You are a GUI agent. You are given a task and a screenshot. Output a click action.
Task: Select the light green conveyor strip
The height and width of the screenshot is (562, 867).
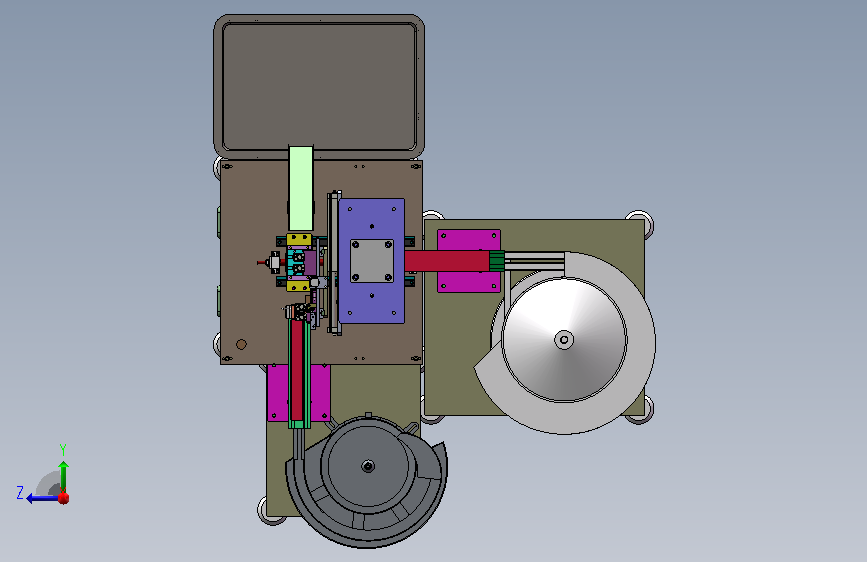(301, 188)
